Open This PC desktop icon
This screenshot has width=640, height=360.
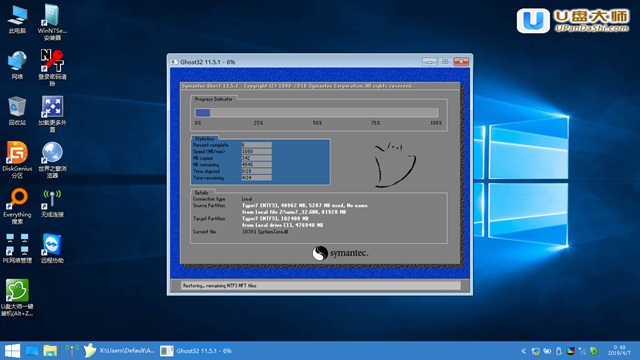[17, 19]
